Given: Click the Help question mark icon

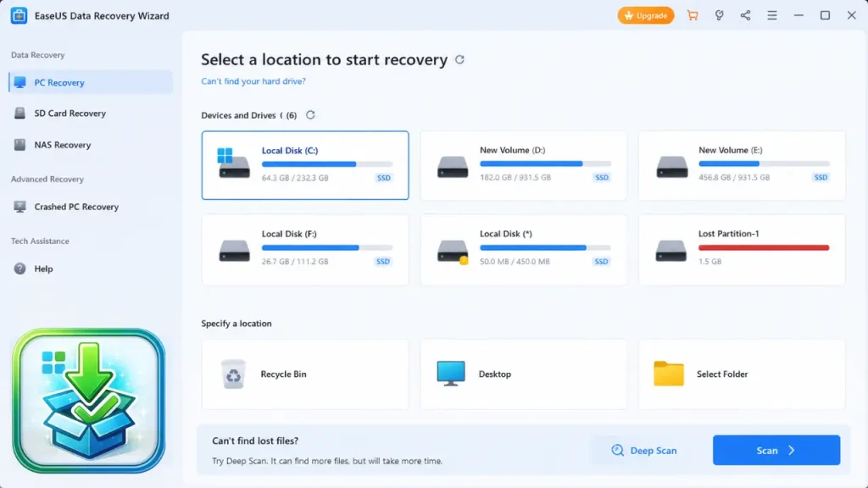Looking at the screenshot, I should [20, 269].
